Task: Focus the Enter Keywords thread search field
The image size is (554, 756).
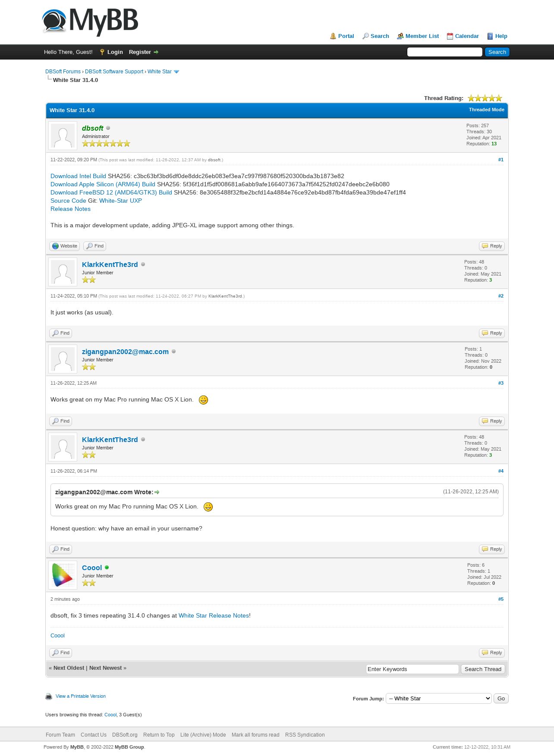Action: pyautogui.click(x=412, y=669)
